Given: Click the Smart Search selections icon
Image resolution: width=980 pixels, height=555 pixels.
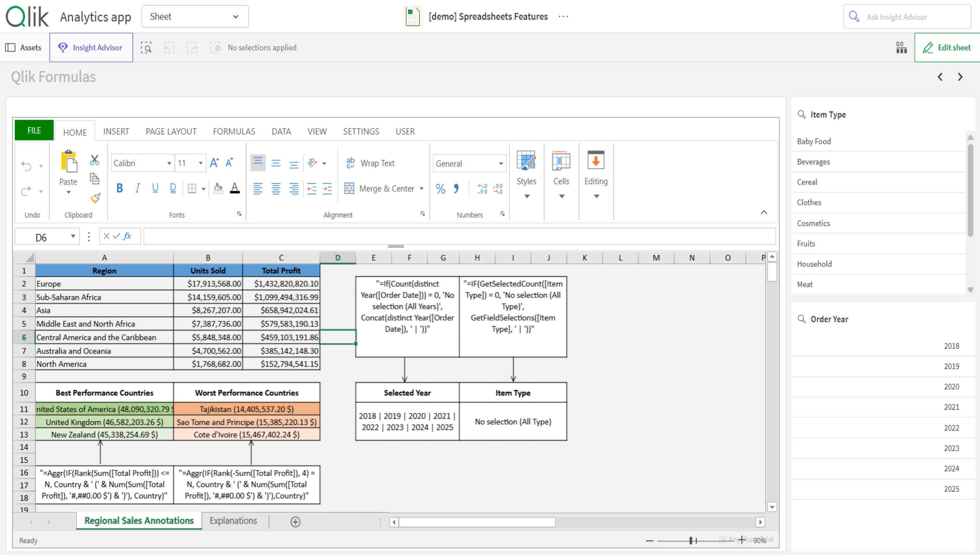Looking at the screenshot, I should (146, 48).
